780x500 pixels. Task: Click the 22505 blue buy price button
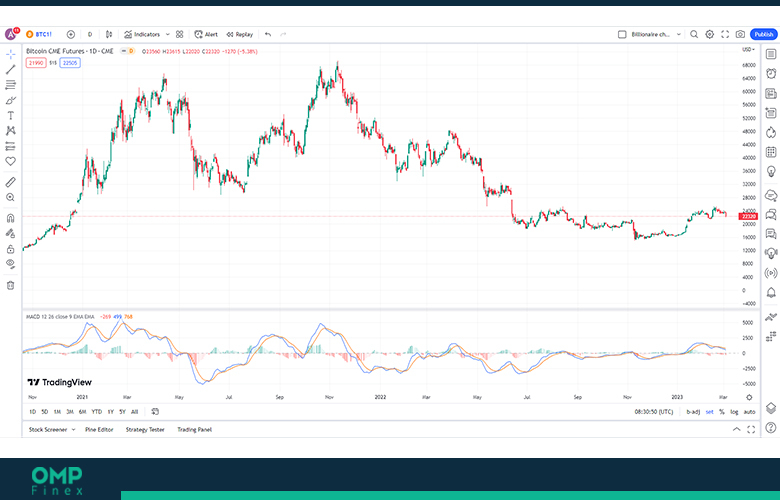tap(70, 63)
